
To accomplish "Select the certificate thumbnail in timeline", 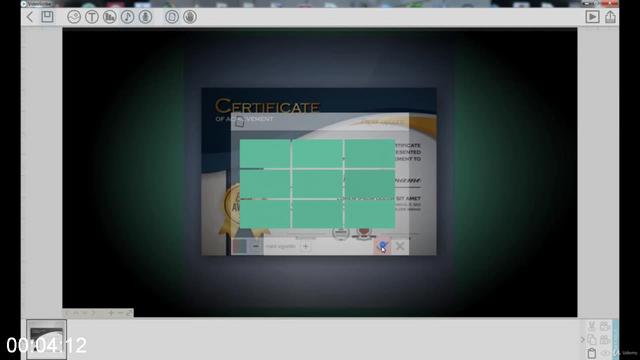I will 47,339.
